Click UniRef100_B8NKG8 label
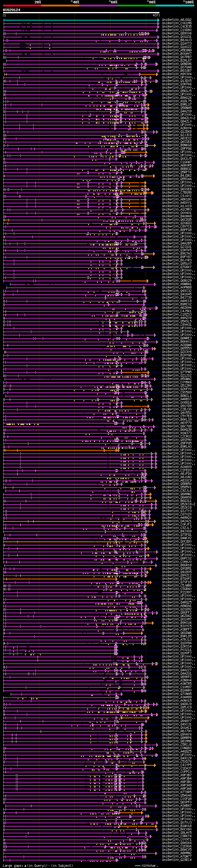Screen dimensions: 197x868 (x=177, y=145)
